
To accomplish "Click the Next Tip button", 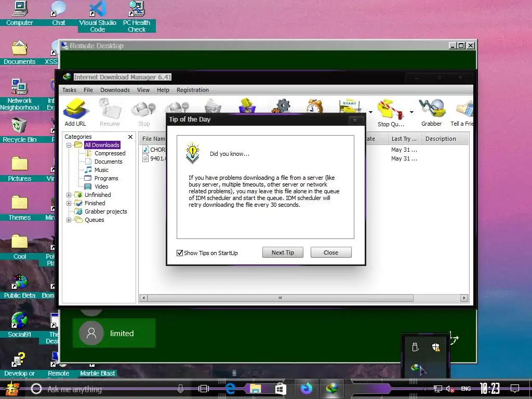I will point(283,252).
